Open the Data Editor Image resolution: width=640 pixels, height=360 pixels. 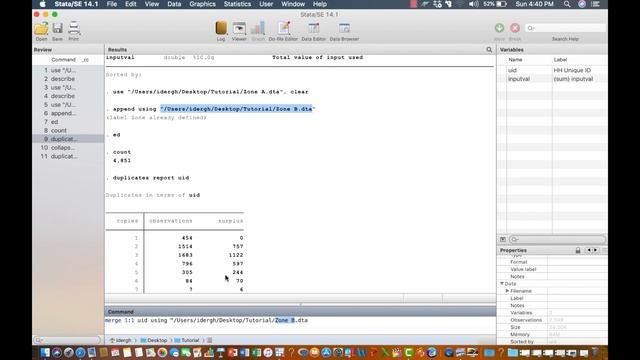pyautogui.click(x=313, y=28)
